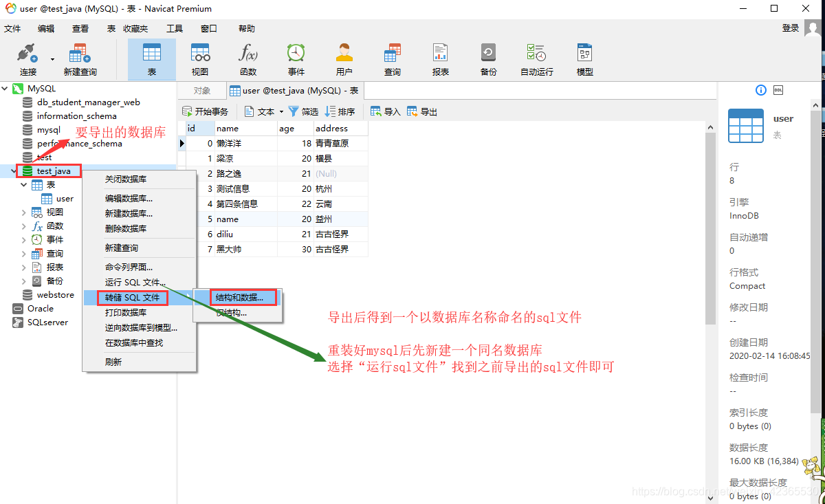Click the 筛选 filter button
This screenshot has height=504, width=825.
click(x=303, y=111)
